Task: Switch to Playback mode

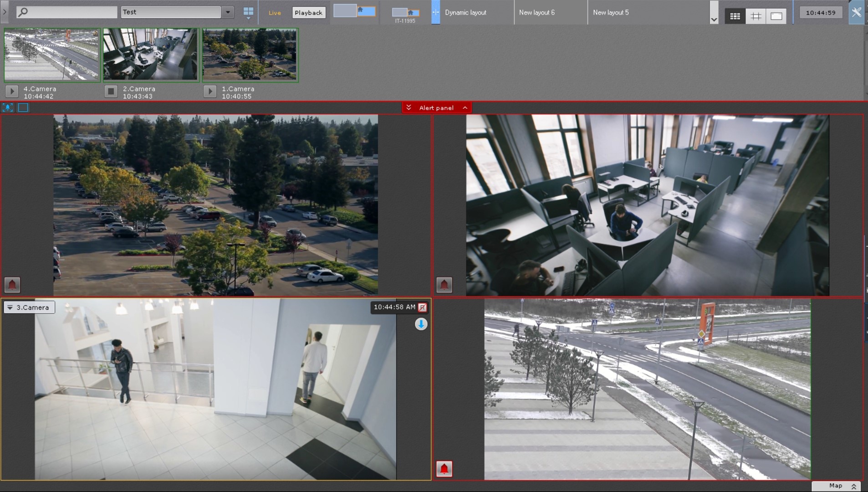Action: point(308,13)
